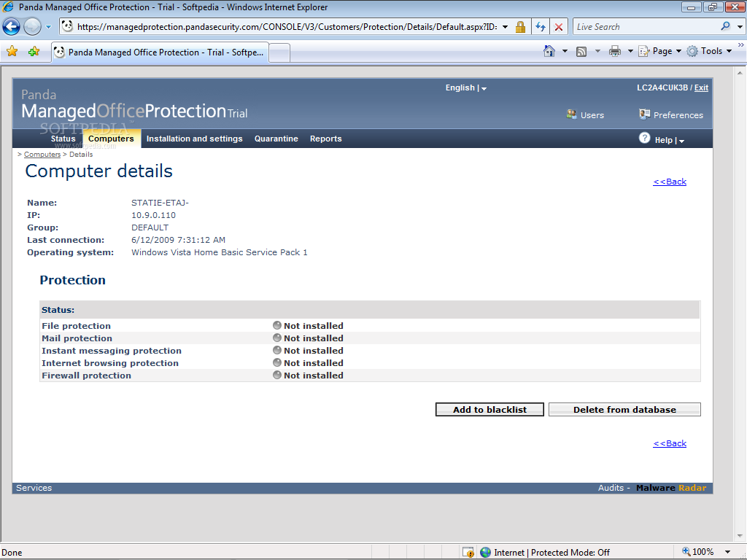The height and width of the screenshot is (560, 747).
Task: Stop loading with the red X icon
Action: pos(558,27)
